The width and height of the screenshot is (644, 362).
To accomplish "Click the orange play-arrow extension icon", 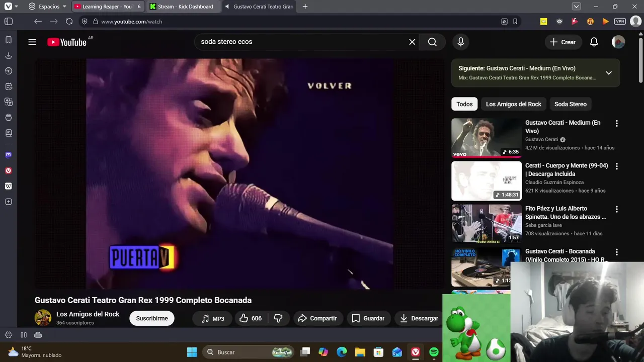I will 605,22.
